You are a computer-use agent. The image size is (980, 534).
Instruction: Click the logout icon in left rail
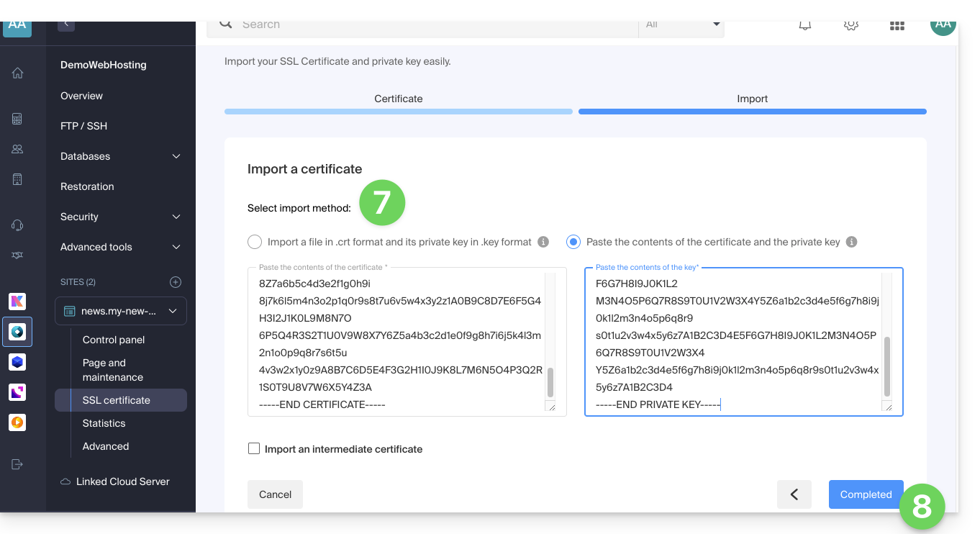tap(17, 464)
